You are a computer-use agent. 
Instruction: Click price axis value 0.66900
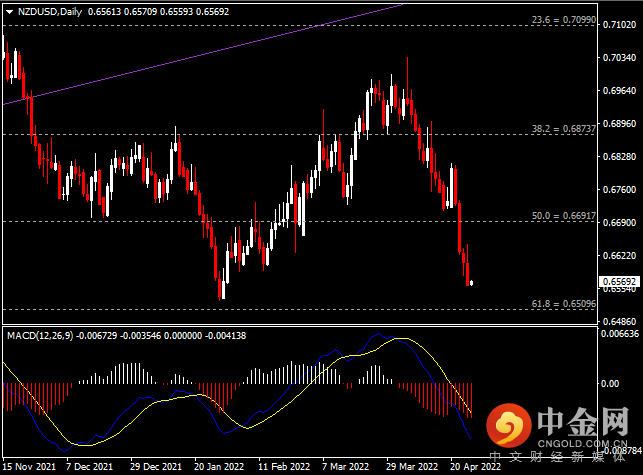click(619, 223)
